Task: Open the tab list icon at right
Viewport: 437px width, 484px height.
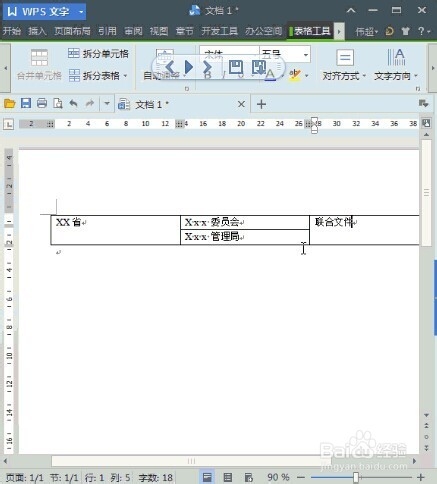Action: click(x=424, y=104)
